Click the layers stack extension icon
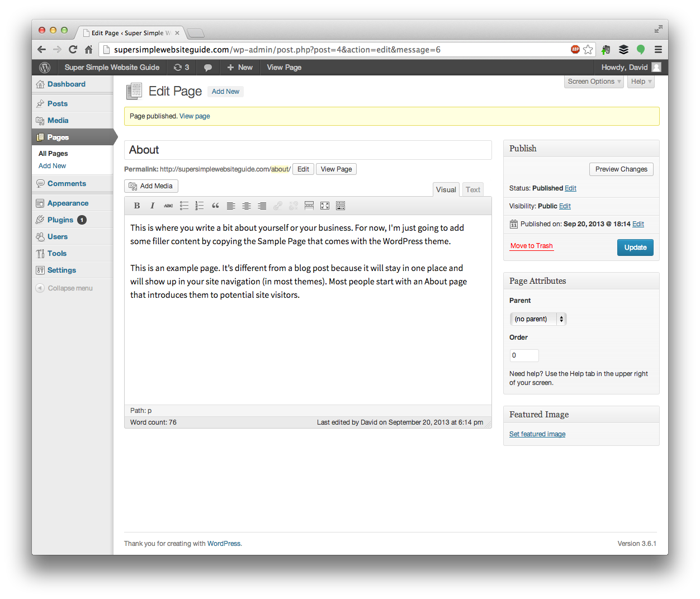The height and width of the screenshot is (599, 700). pos(623,50)
